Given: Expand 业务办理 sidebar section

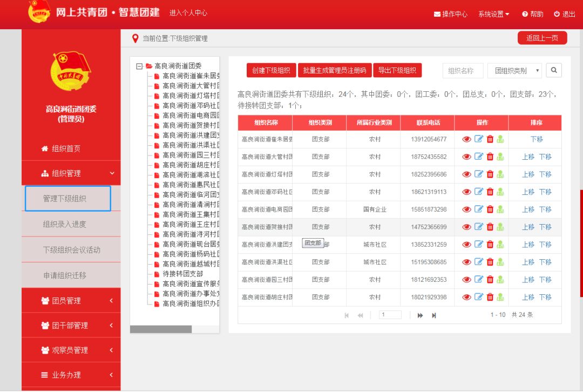Looking at the screenshot, I should tap(71, 375).
